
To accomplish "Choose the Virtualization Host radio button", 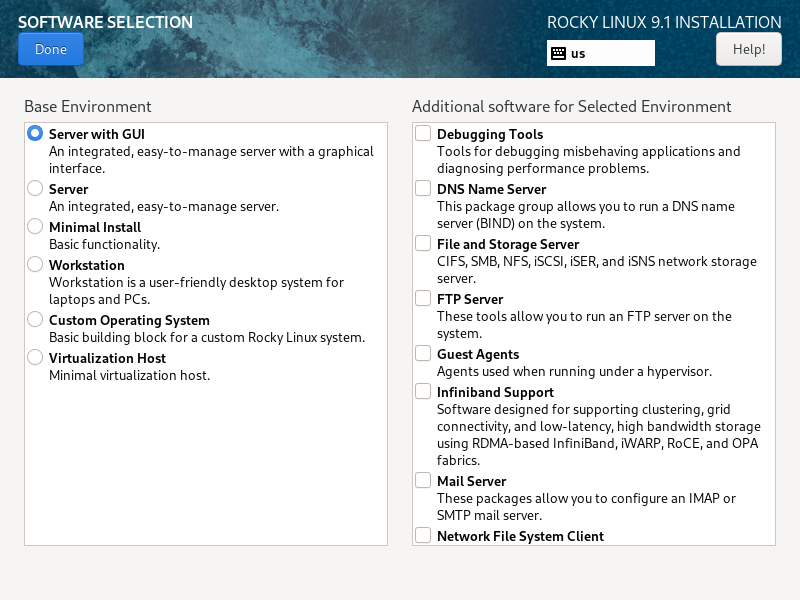I will pyautogui.click(x=35, y=358).
